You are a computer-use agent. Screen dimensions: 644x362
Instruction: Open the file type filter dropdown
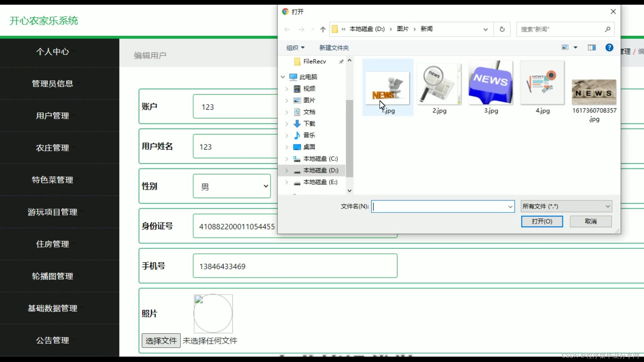point(566,206)
